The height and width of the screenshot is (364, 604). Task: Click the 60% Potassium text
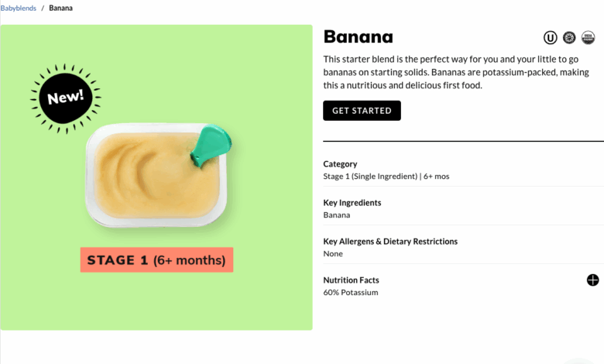[x=351, y=292]
